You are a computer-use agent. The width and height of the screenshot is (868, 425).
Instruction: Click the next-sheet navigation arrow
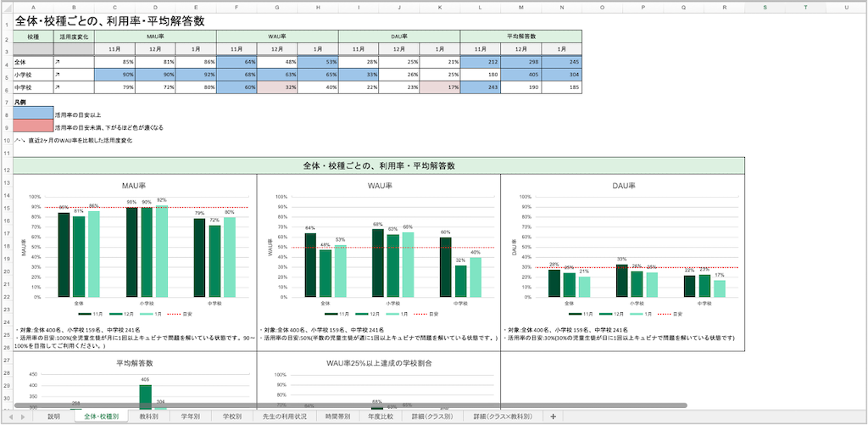click(x=23, y=417)
